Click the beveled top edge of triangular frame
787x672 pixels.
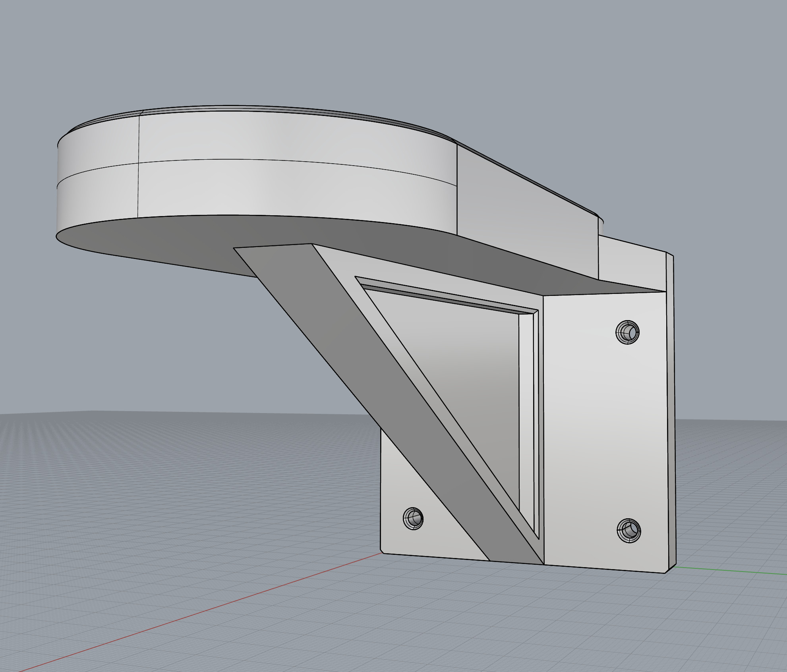pyautogui.click(x=445, y=296)
